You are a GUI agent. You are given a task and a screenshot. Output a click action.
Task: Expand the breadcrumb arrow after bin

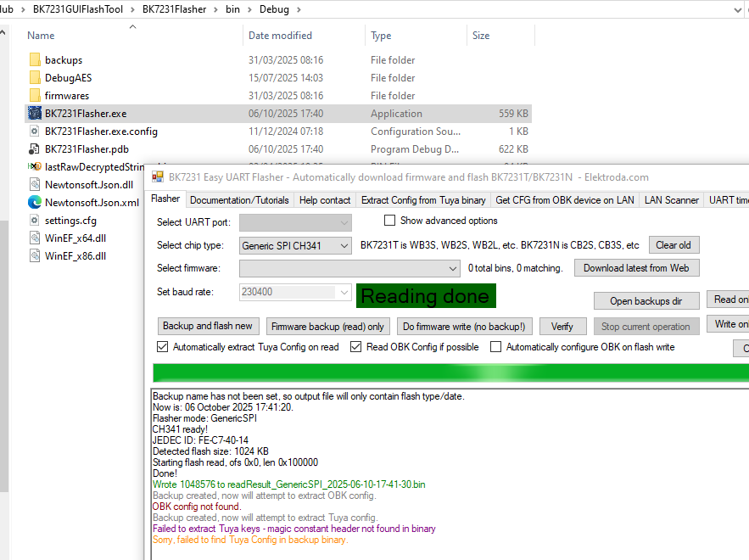(x=249, y=9)
